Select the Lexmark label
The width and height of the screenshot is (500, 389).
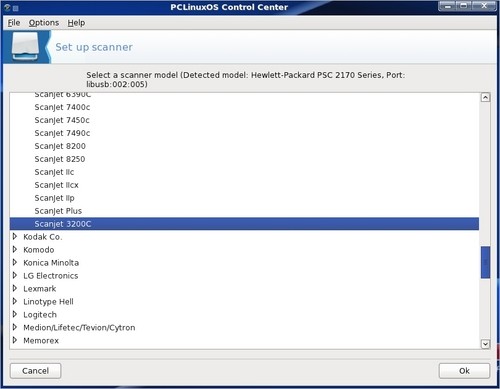pos(40,289)
